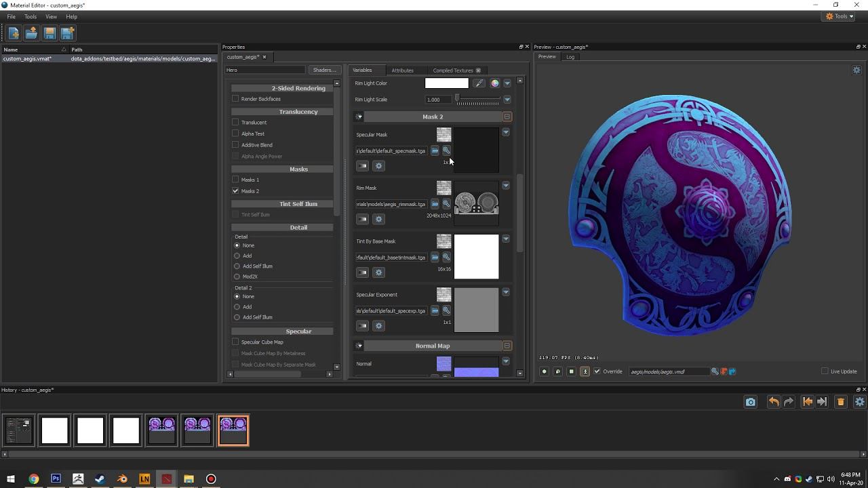Delete history with the trash icon
This screenshot has width=868, height=488.
click(x=841, y=402)
